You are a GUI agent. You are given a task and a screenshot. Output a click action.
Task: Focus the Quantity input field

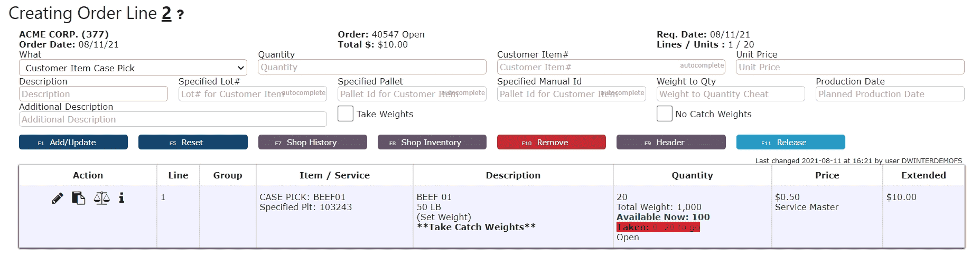click(372, 67)
